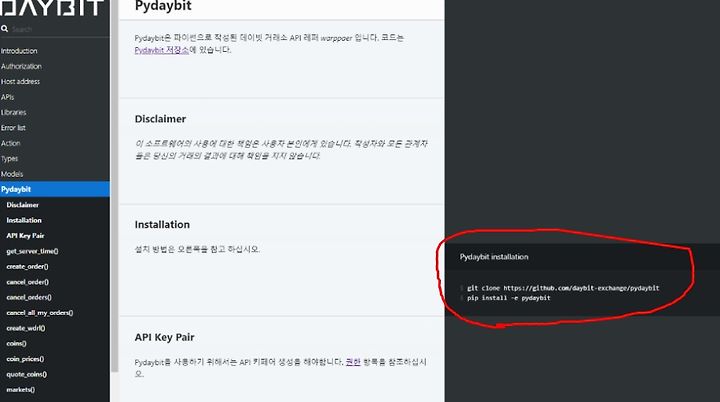Select markets() in sidebar
The image size is (720, 402).
[x=21, y=390]
